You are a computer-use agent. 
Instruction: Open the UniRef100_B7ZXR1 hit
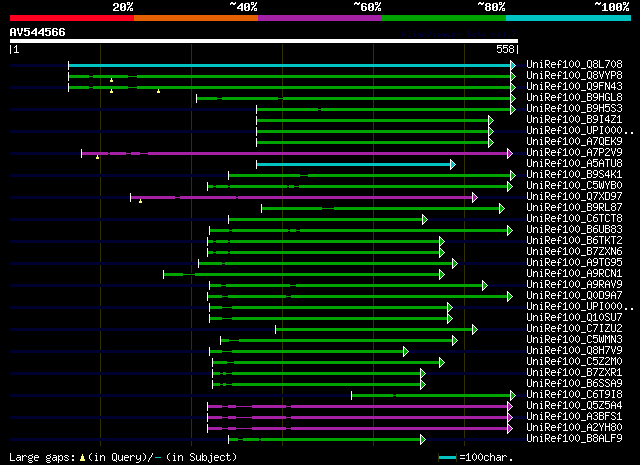tap(574, 373)
